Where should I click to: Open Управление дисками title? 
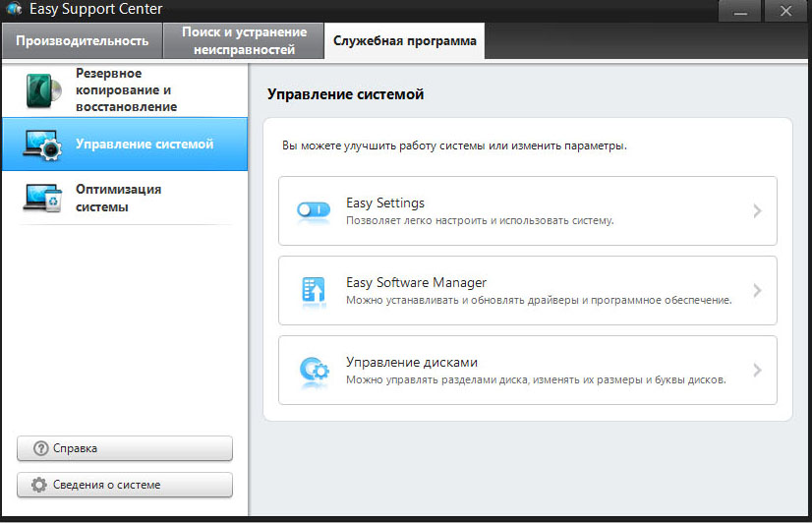click(x=412, y=362)
